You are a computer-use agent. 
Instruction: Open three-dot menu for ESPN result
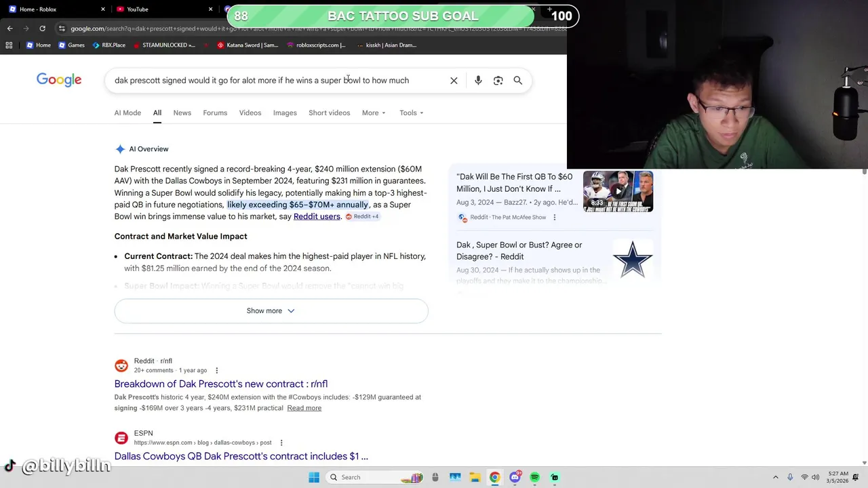point(281,443)
